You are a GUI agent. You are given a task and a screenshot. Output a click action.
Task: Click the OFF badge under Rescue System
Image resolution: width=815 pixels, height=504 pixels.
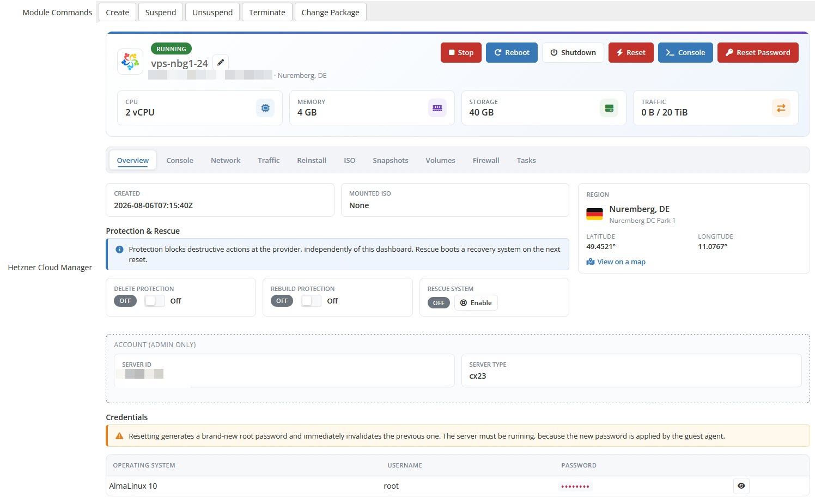439,303
